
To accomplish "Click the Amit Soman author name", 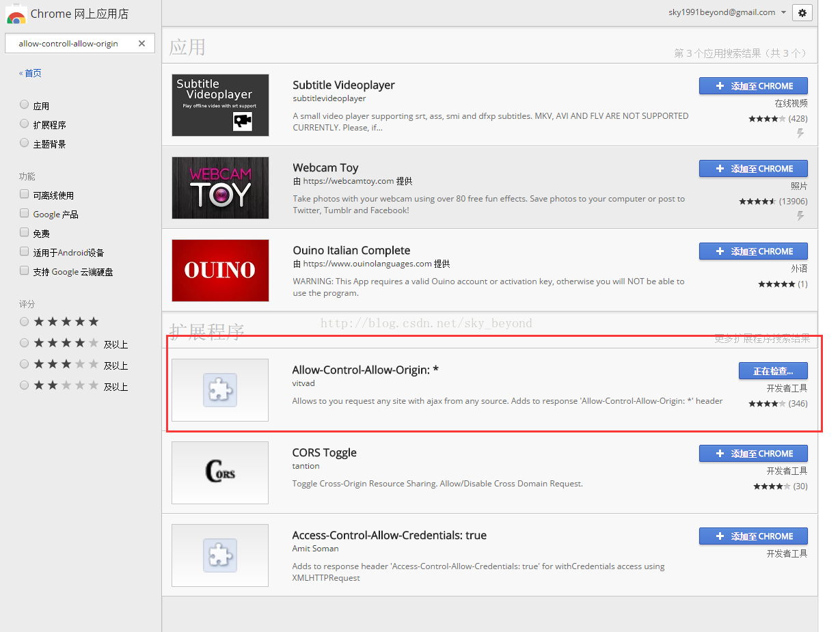I will 315,549.
